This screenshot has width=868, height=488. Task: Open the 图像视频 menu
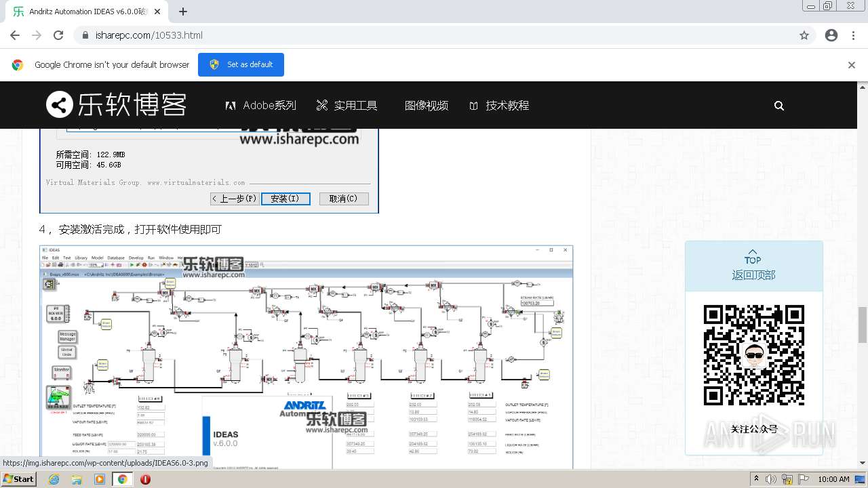426,106
